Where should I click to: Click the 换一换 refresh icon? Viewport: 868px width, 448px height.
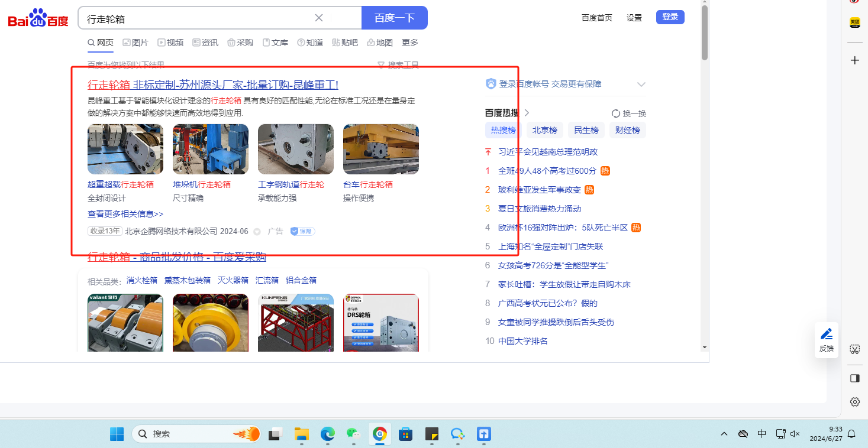(x=616, y=113)
